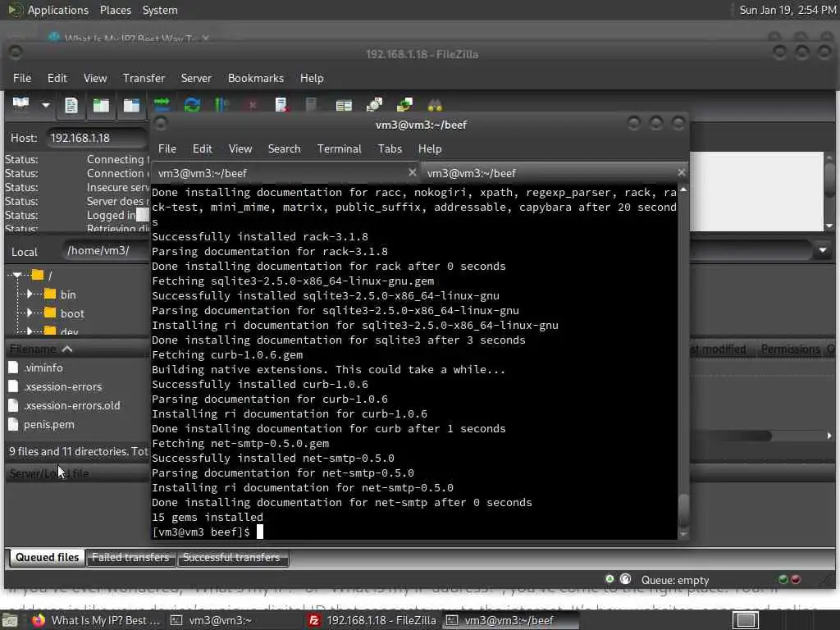Open FileZilla View menu

pos(95,78)
